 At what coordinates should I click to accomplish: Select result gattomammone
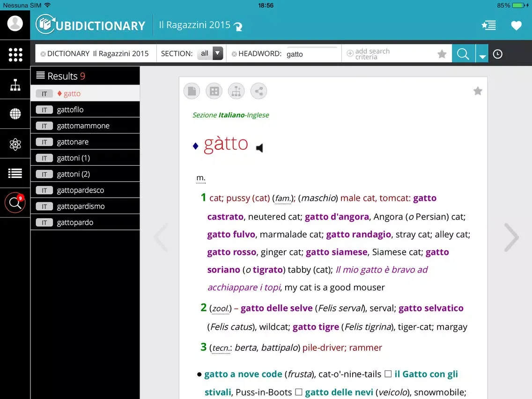click(85, 126)
